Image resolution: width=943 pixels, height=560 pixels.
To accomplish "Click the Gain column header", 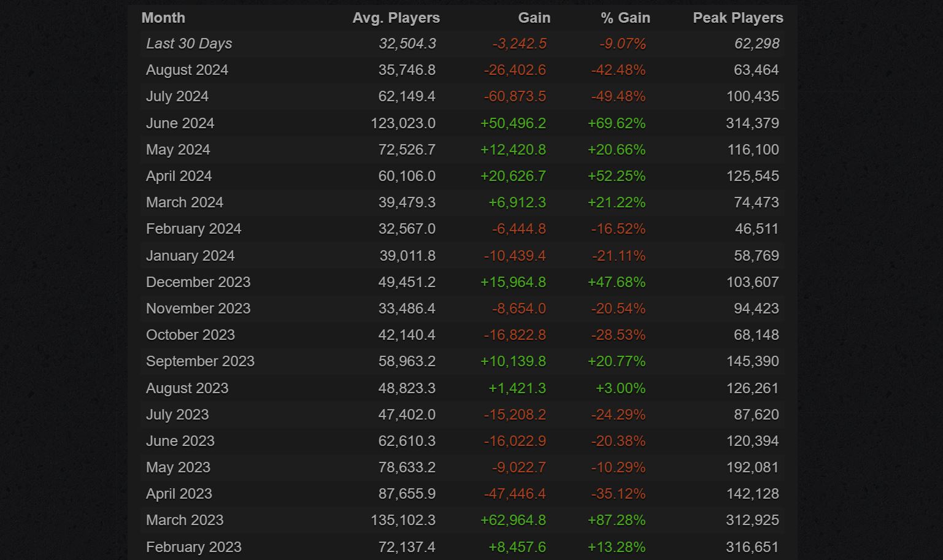I will click(x=534, y=18).
